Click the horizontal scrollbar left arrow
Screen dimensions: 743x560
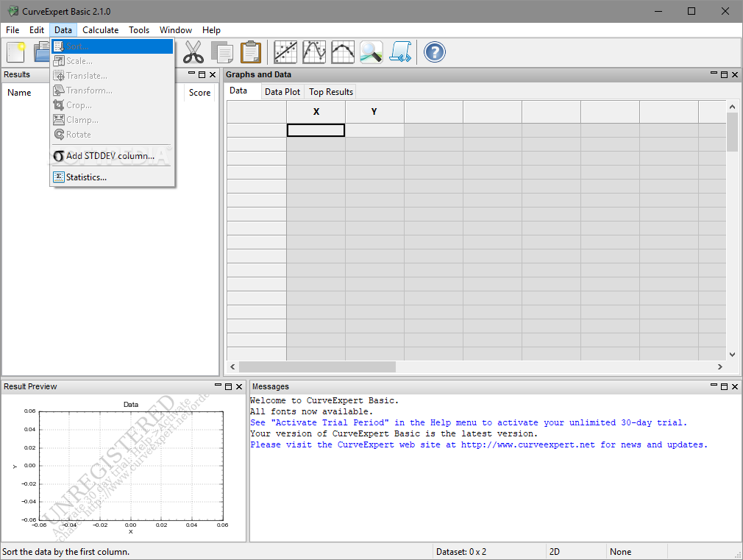pos(232,367)
